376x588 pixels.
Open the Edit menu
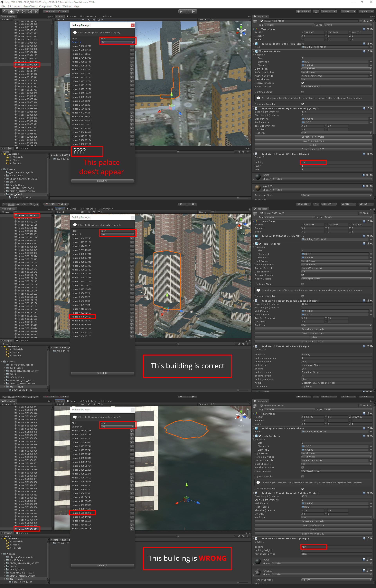(x=10, y=6)
